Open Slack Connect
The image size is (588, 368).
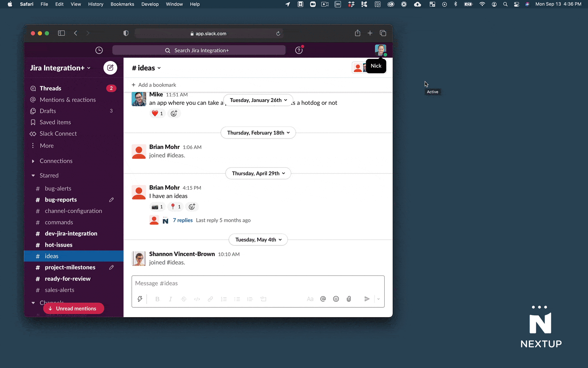[73, 134]
